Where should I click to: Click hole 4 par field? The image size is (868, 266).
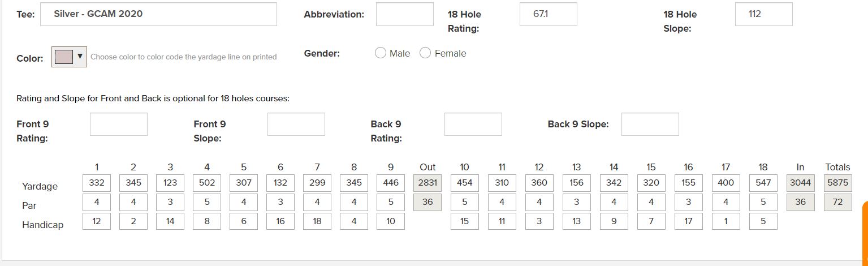pos(207,202)
